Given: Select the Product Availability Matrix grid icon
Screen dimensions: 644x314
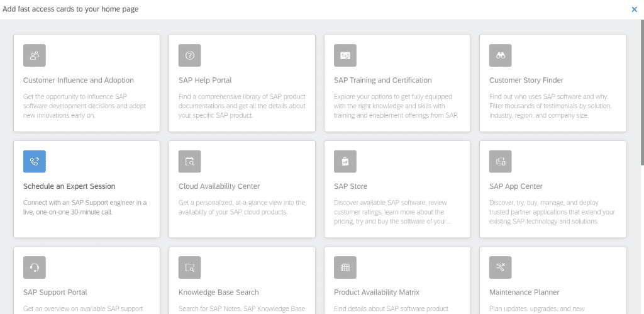Looking at the screenshot, I should tap(345, 267).
